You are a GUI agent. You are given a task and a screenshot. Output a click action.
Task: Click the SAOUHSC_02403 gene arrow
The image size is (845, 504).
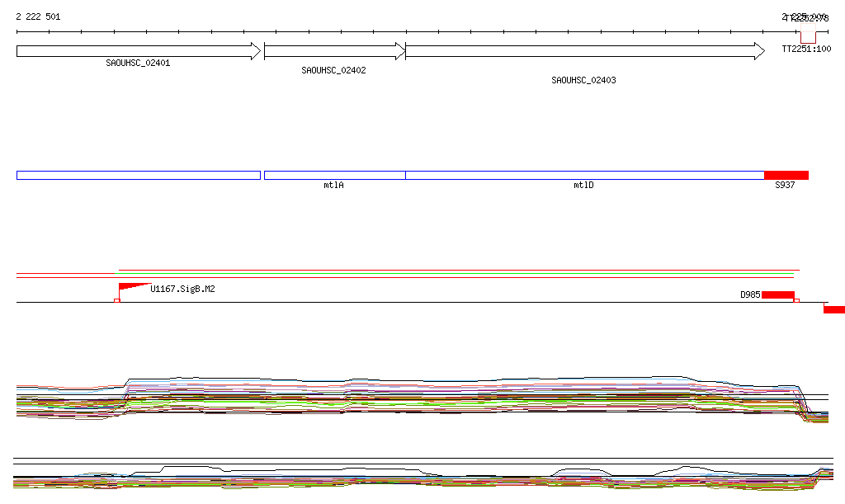point(584,51)
